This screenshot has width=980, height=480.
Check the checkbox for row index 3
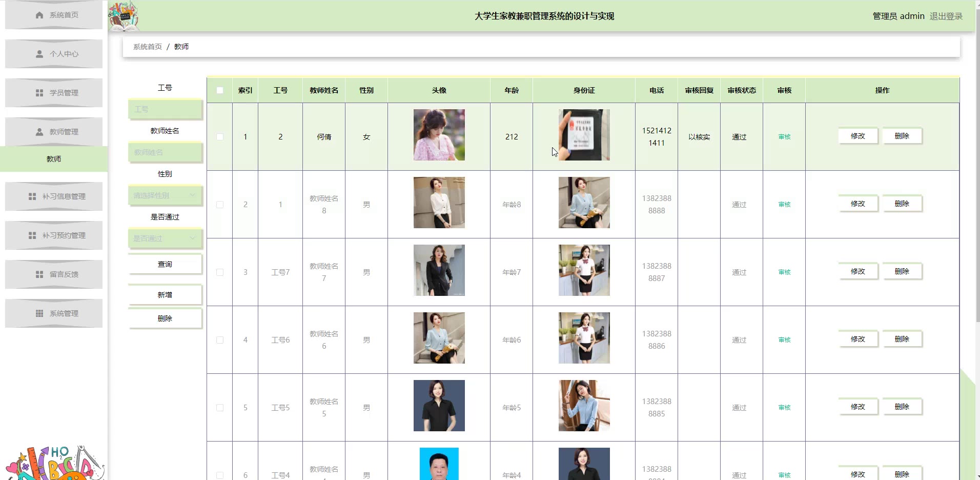click(x=220, y=272)
